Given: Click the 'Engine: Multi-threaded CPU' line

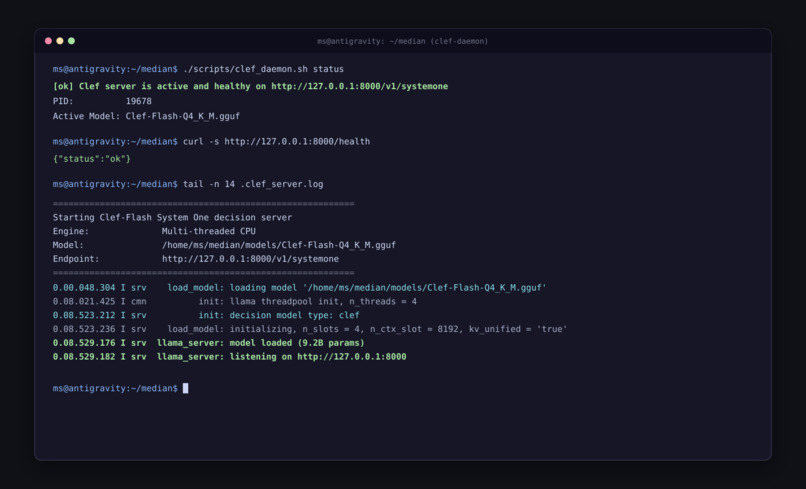Looking at the screenshot, I should tap(154, 231).
